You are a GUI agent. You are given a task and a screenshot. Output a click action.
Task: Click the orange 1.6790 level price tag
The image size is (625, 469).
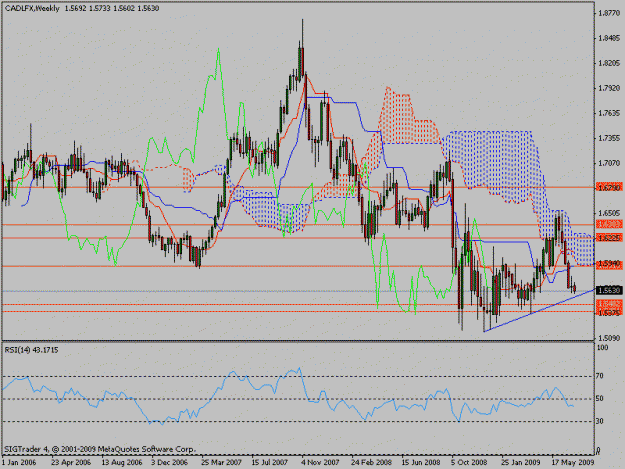pos(609,187)
